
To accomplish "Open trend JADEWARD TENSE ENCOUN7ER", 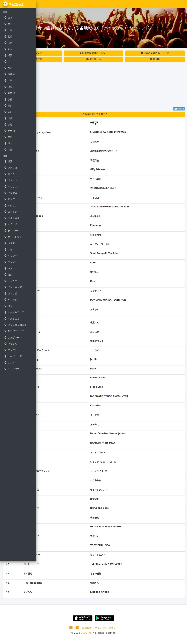I will 109,396.
